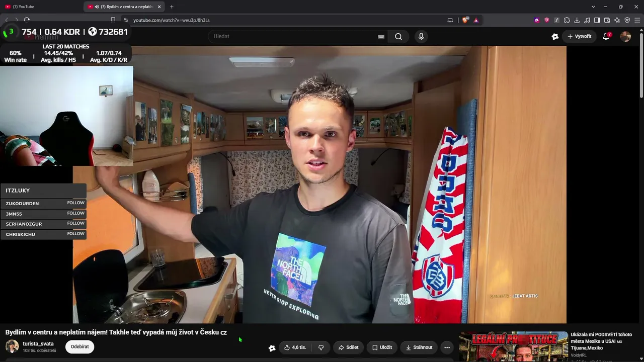Open YouTube notifications bell
The width and height of the screenshot is (644, 362).
[x=607, y=36]
